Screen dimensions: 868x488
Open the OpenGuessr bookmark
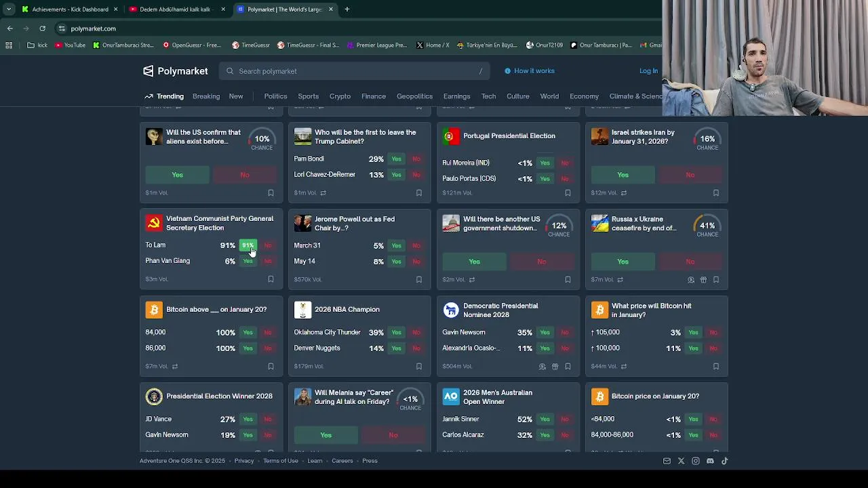tap(192, 45)
